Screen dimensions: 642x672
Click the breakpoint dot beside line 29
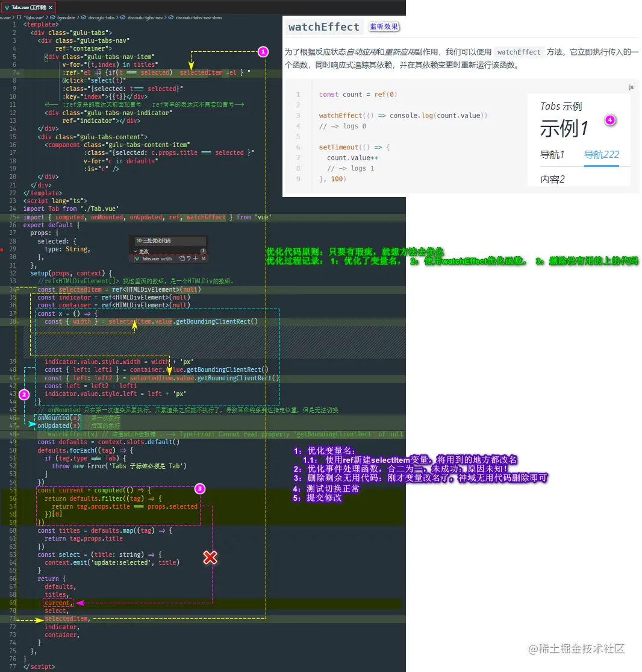click(2, 250)
